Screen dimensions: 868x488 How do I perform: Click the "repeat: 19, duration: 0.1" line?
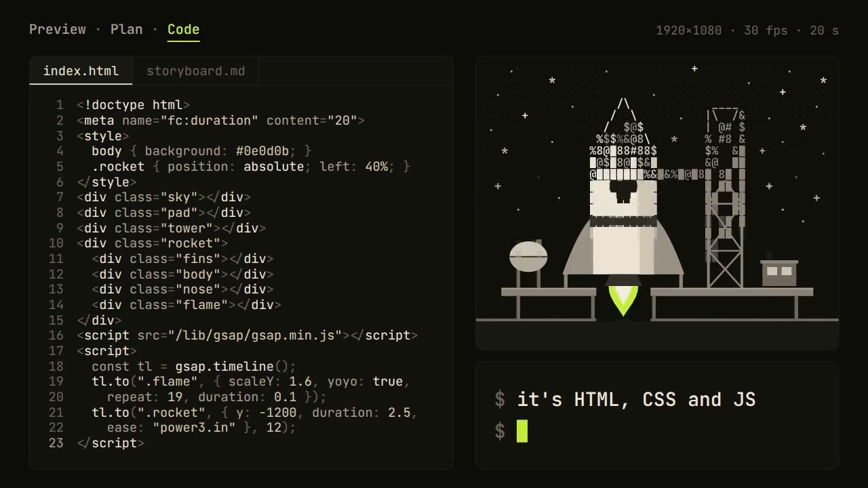pyautogui.click(x=217, y=397)
